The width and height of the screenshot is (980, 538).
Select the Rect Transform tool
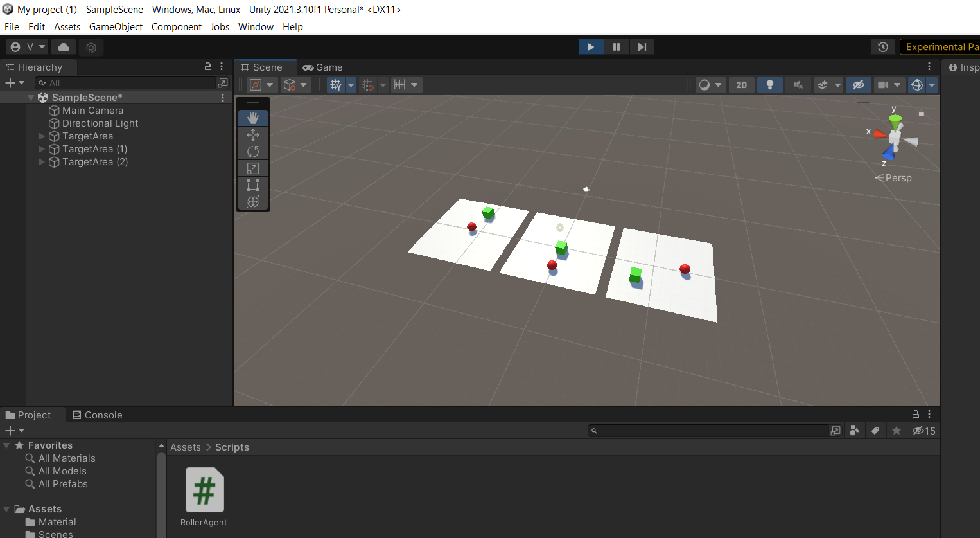coord(253,184)
